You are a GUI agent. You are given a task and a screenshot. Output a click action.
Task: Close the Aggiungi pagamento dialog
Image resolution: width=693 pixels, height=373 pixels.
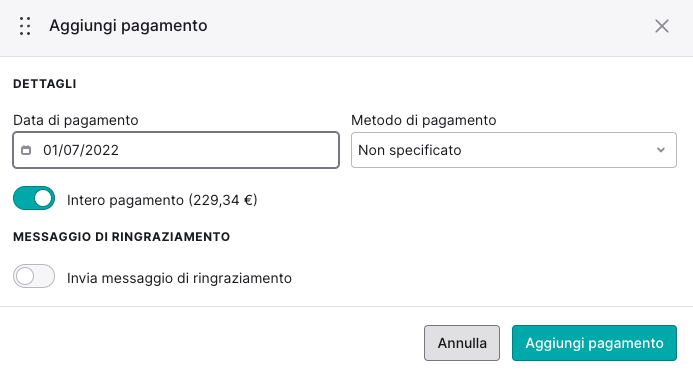click(662, 26)
